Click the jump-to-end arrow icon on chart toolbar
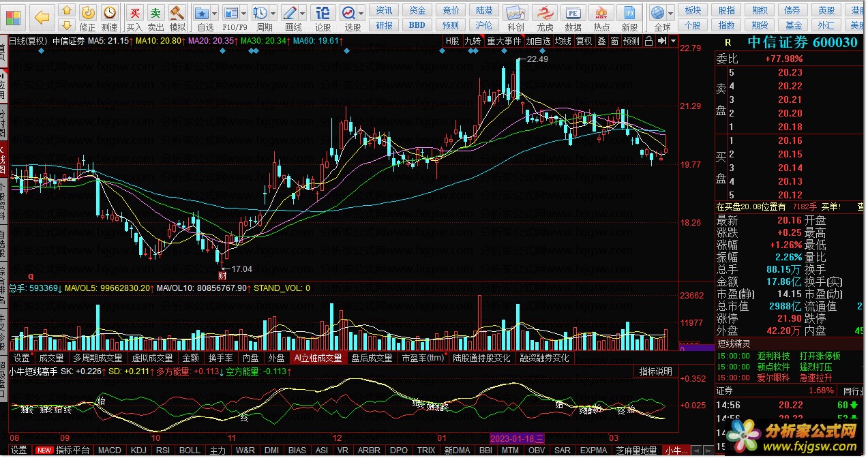 click(x=661, y=41)
